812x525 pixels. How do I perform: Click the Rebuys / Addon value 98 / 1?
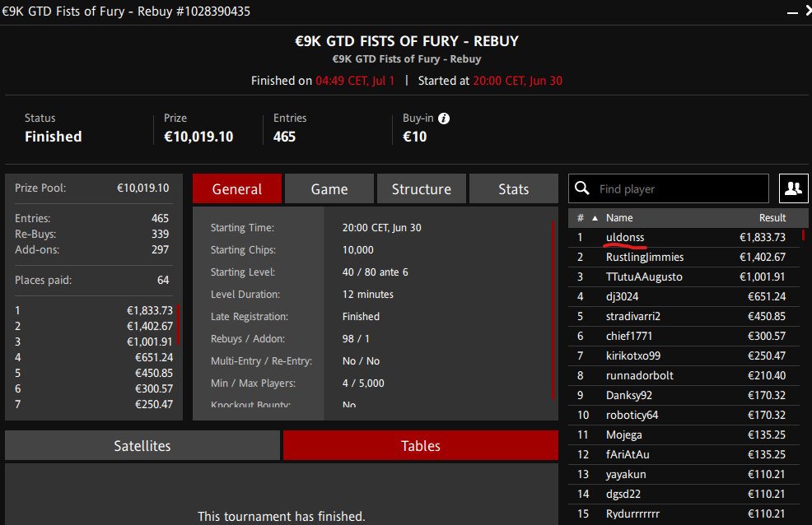click(356, 339)
